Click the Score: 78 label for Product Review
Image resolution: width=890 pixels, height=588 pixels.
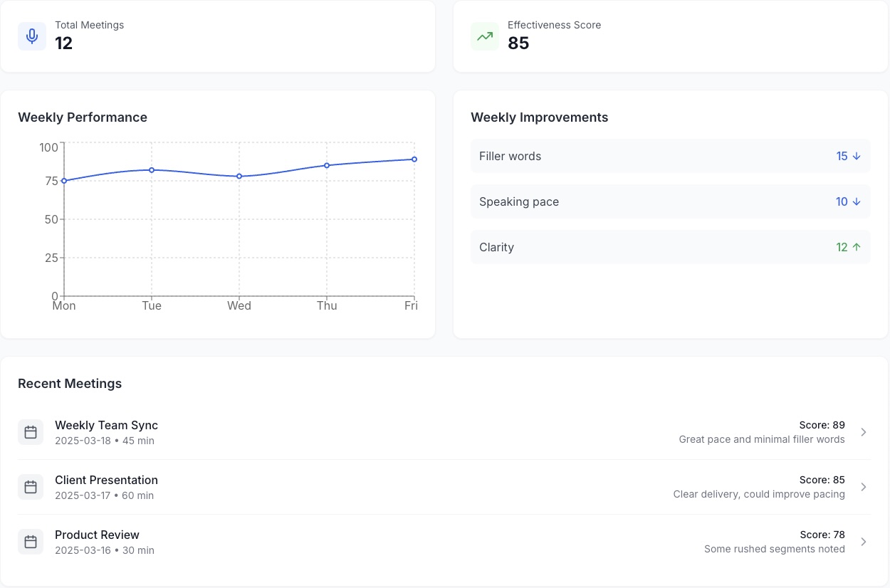coord(822,535)
